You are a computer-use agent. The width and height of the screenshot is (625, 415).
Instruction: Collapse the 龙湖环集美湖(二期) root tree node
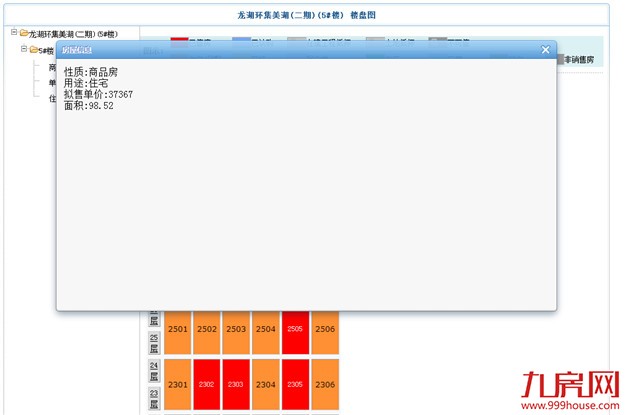(14, 32)
